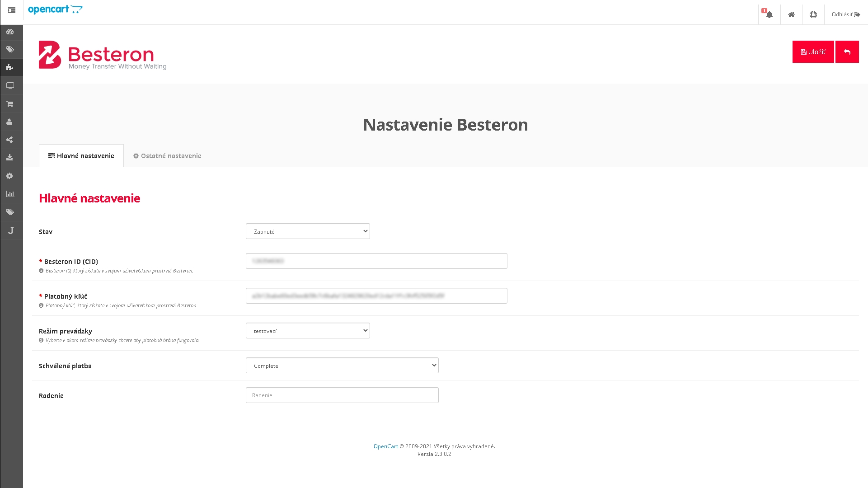Open the Marketing share sidebar icon
The height and width of the screenshot is (488, 868).
[10, 140]
